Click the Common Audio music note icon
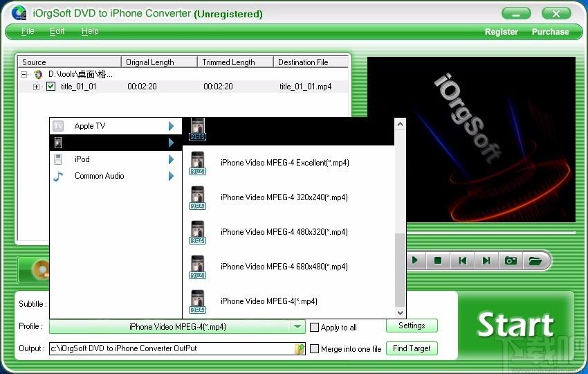 (x=58, y=176)
